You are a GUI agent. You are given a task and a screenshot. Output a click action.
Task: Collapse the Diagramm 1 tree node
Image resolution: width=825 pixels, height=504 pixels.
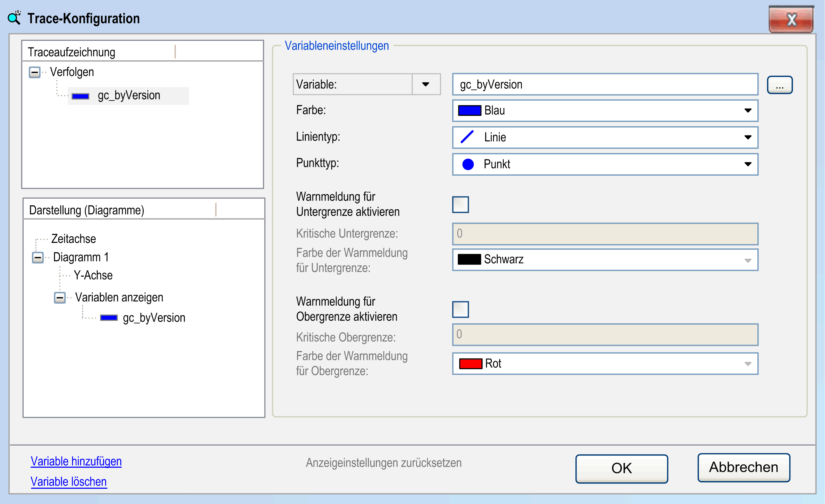38,257
